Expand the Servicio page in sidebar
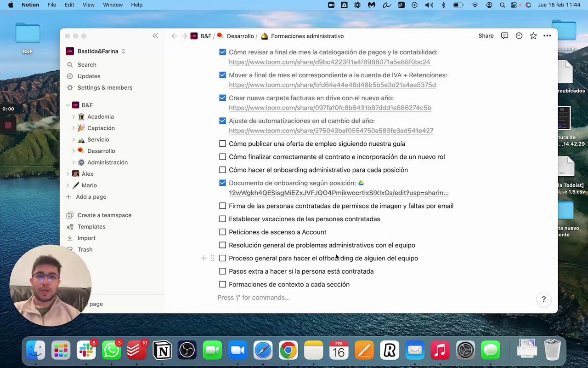 coord(73,139)
